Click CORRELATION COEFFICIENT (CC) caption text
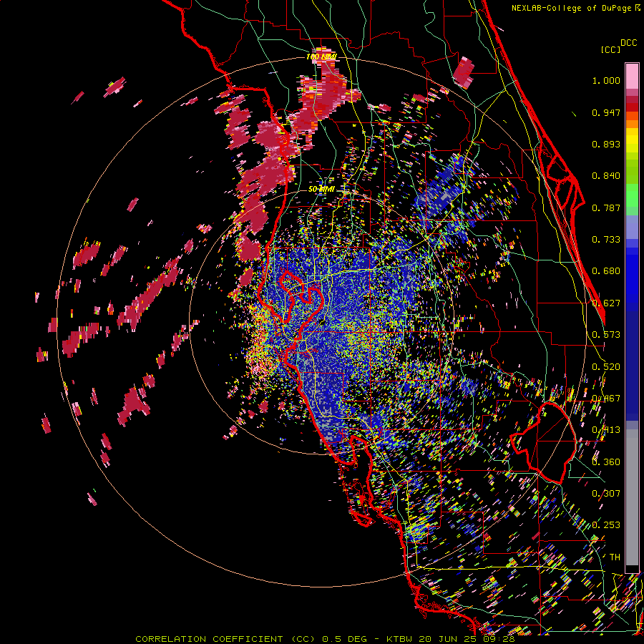The width and height of the screenshot is (644, 644). click(x=225, y=639)
